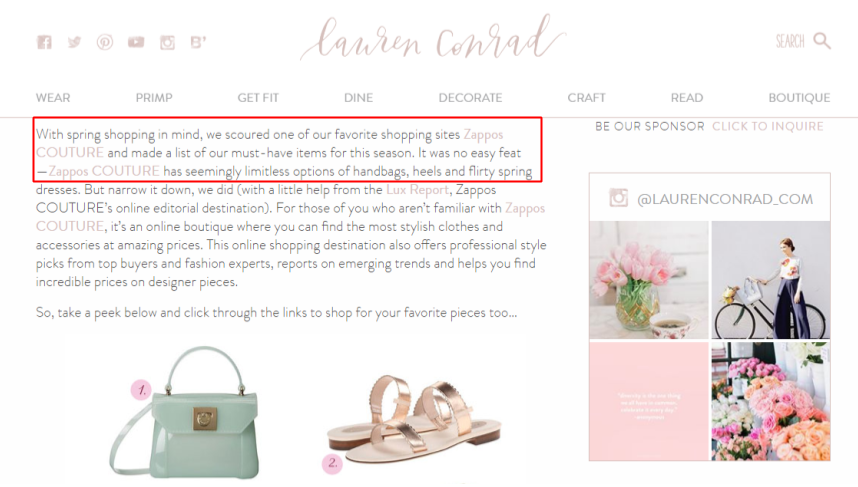The width and height of the screenshot is (858, 487).
Task: Open the PRIMP menu item
Action: [x=154, y=98]
